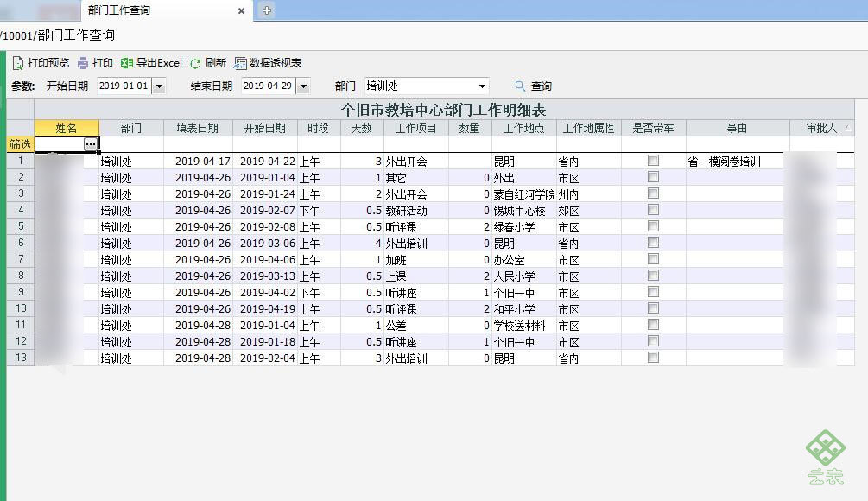868x501 pixels.
Task: Click the 2019-03-06 开始日期 cell
Action: pos(265,243)
